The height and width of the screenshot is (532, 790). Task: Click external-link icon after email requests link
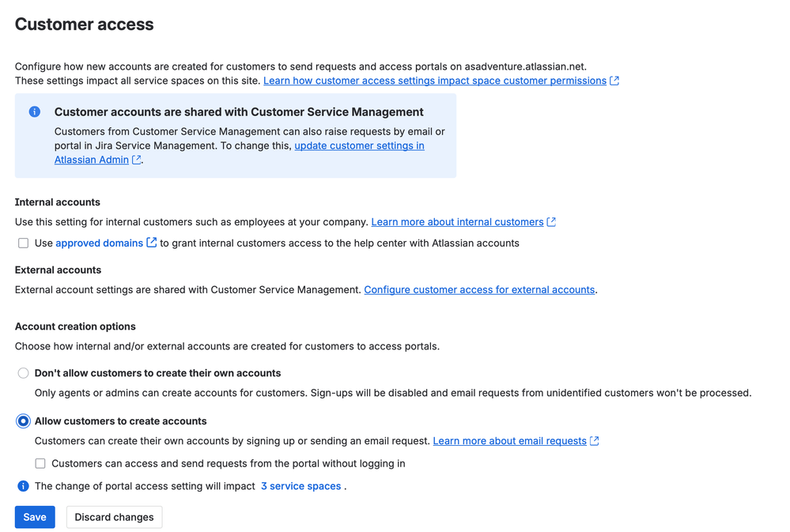[x=595, y=441]
